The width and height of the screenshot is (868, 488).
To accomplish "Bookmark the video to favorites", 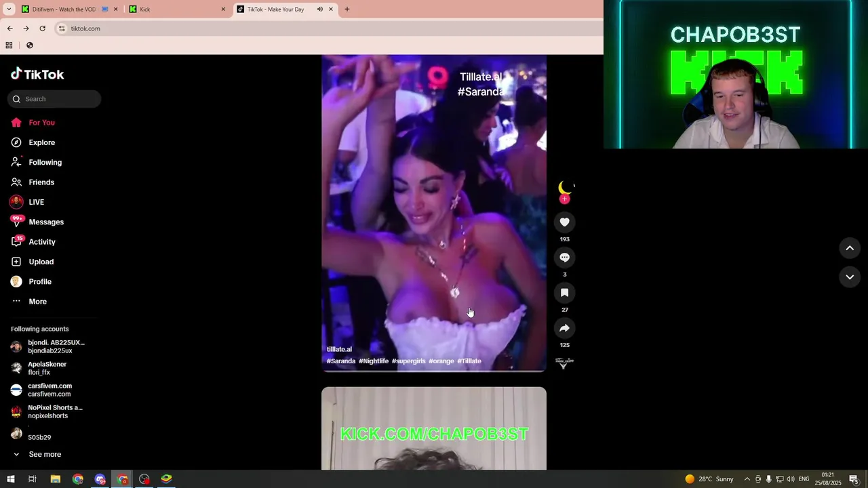I will click(564, 293).
